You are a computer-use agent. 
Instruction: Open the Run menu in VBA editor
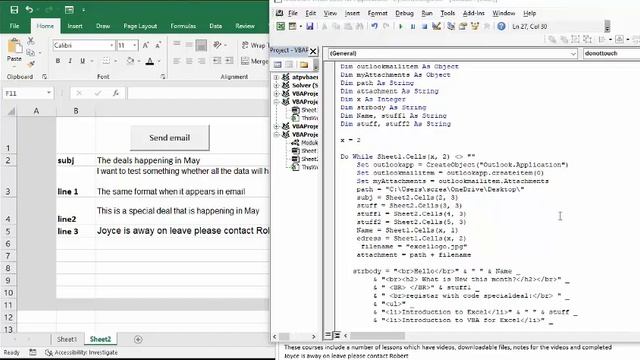coord(427,13)
